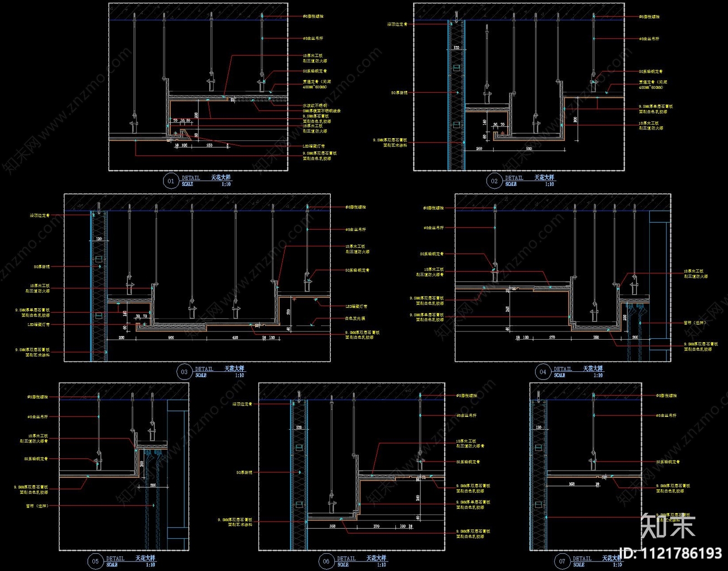
Task: Select the 沿顶边龙骨 label in detail 03
Action: (x=40, y=215)
